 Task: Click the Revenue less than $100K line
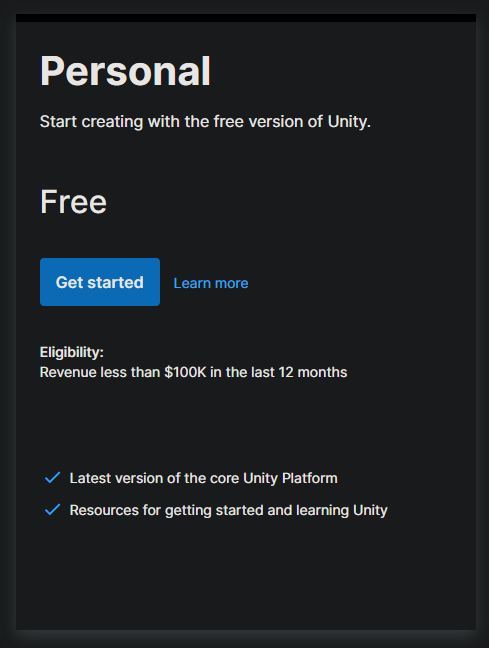193,372
